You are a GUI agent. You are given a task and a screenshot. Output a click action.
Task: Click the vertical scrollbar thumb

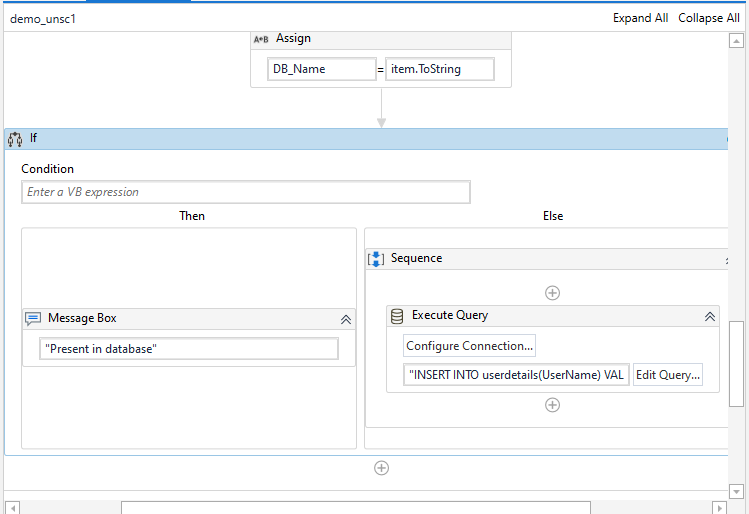click(737, 363)
